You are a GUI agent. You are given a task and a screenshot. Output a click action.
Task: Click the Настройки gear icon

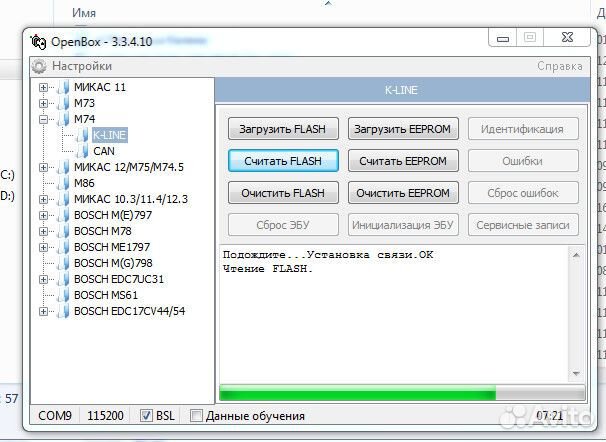tap(39, 66)
